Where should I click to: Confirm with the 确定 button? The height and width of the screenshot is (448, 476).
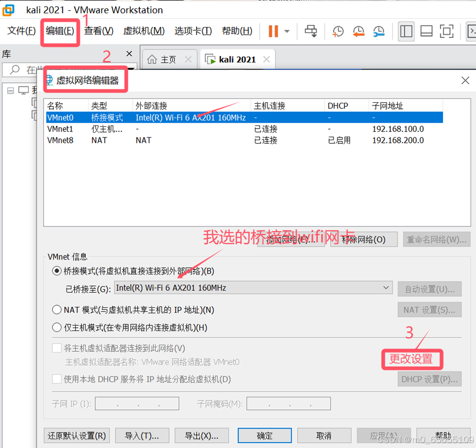pyautogui.click(x=265, y=435)
